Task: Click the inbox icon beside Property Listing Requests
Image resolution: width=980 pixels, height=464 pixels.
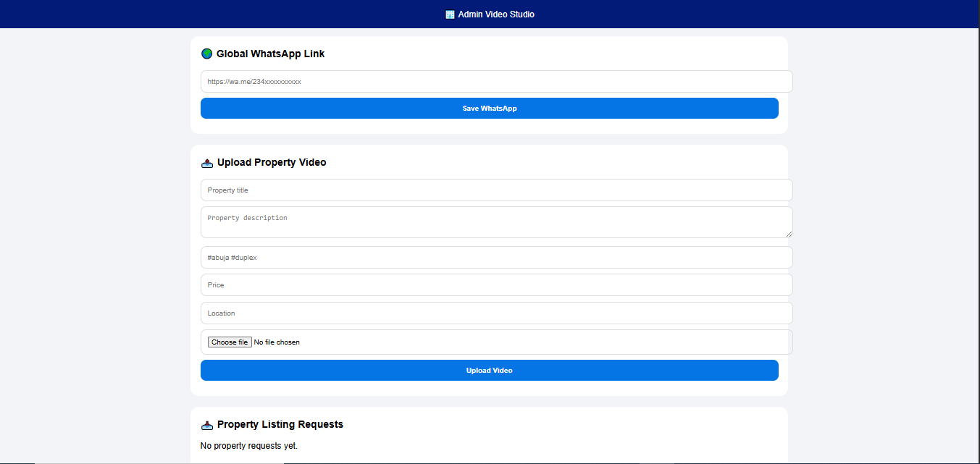Action: pyautogui.click(x=207, y=425)
